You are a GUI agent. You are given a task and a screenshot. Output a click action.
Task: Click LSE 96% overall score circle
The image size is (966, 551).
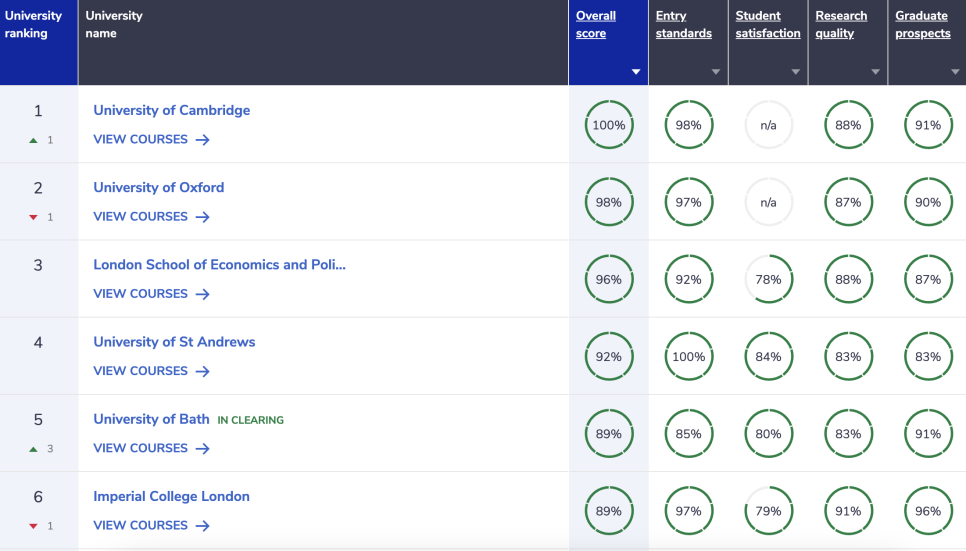609,279
